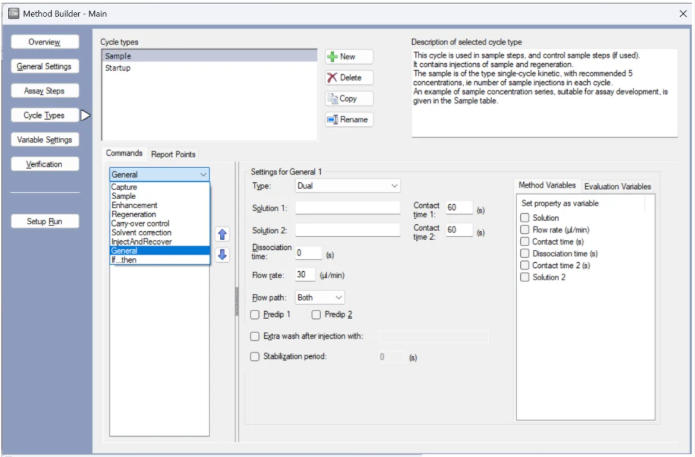Screen dimensions: 695x457
Task: Click the arrow marker beside Cycle Types
Action: (x=85, y=115)
